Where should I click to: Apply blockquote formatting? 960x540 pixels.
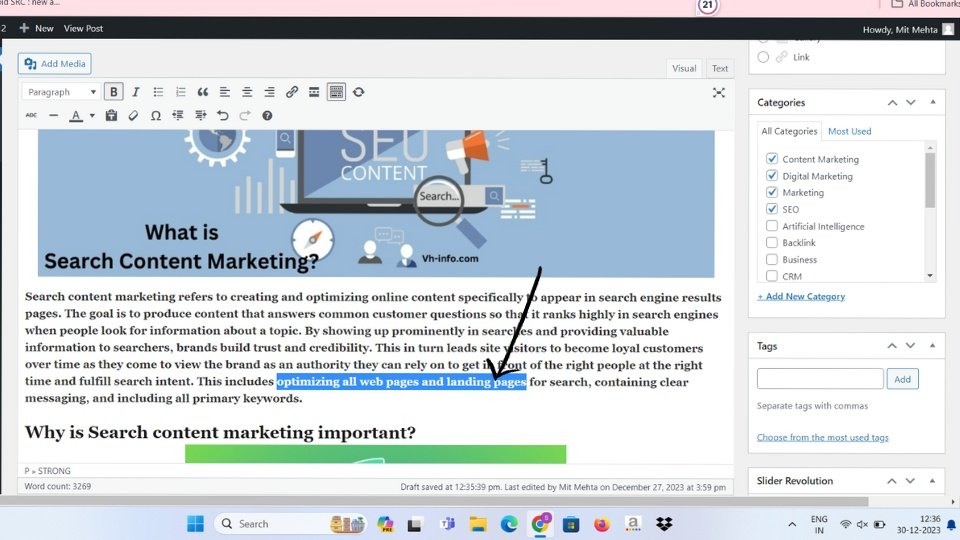[203, 92]
